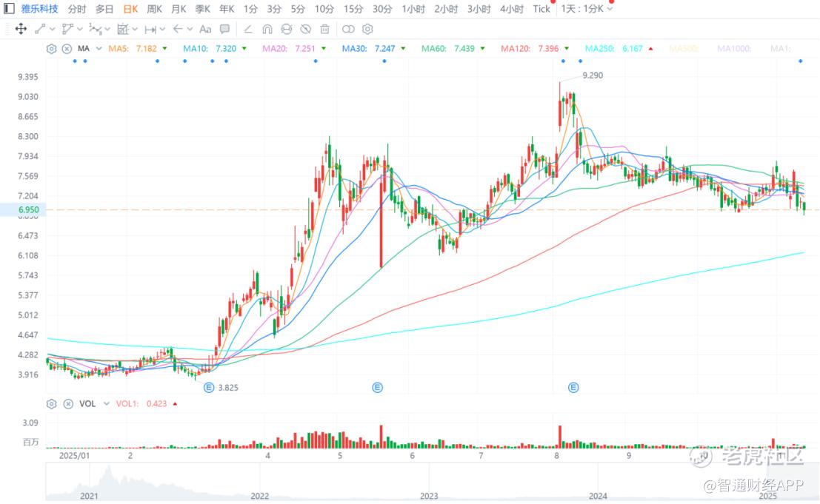
Task: Toggle the left sidebar panel icon
Action: click(10, 9)
